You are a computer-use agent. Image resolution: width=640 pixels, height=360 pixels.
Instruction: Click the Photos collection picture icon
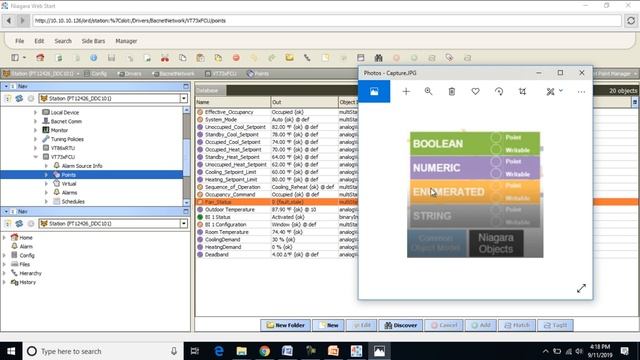(x=374, y=91)
